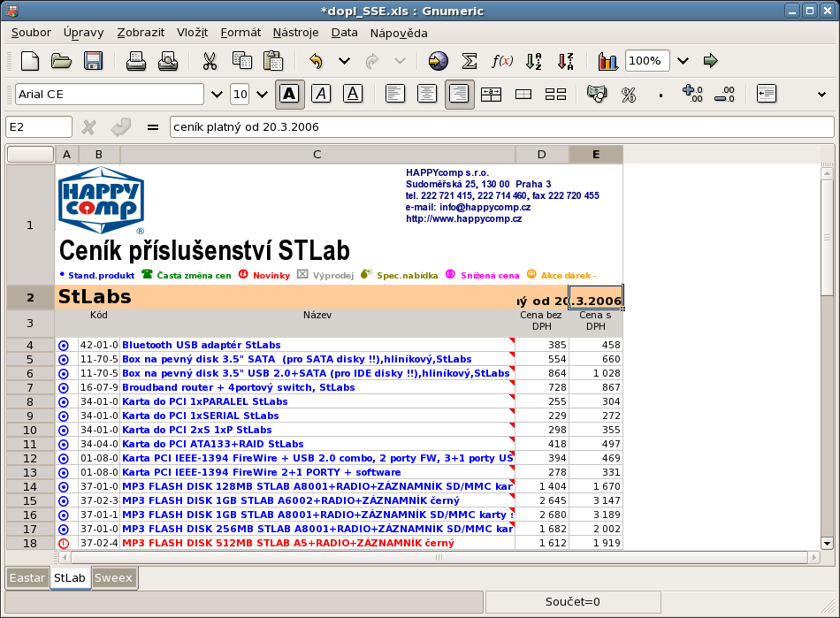840x618 pixels.
Task: Open the Formát menu
Action: [x=241, y=33]
